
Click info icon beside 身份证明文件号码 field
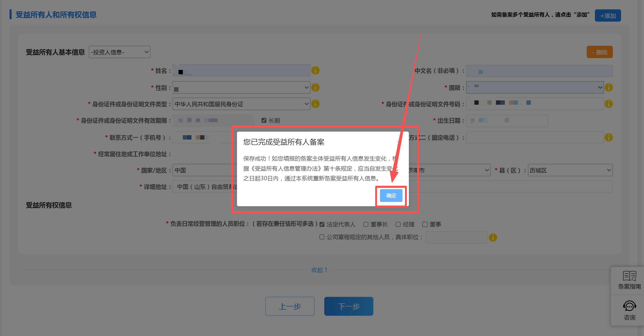pyautogui.click(x=609, y=104)
